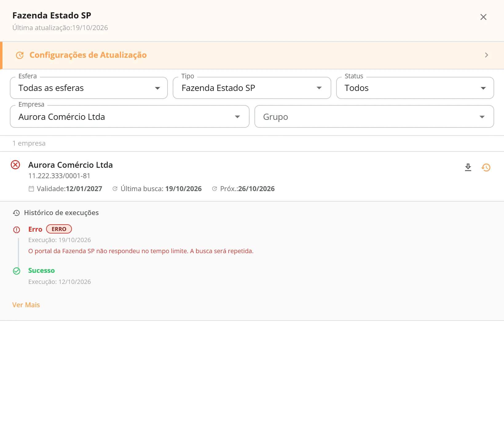Open the Grupo dropdown
This screenshot has width=504, height=424.
tap(374, 116)
